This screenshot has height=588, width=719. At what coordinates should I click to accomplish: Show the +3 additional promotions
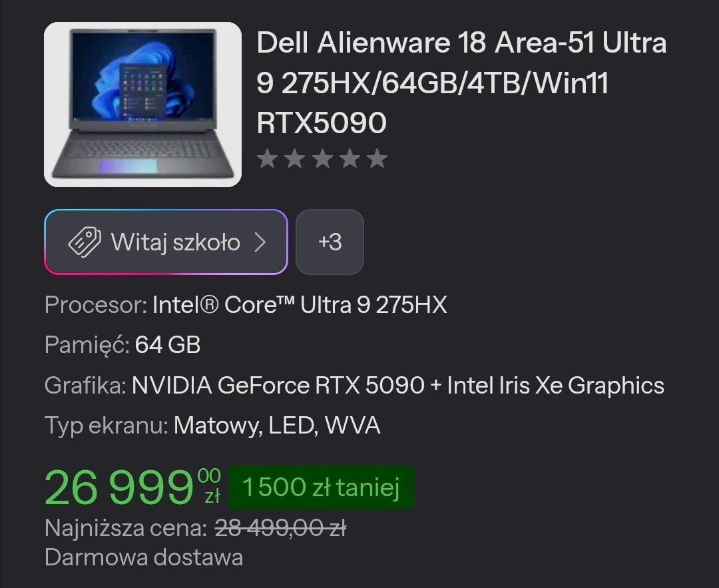pyautogui.click(x=330, y=242)
